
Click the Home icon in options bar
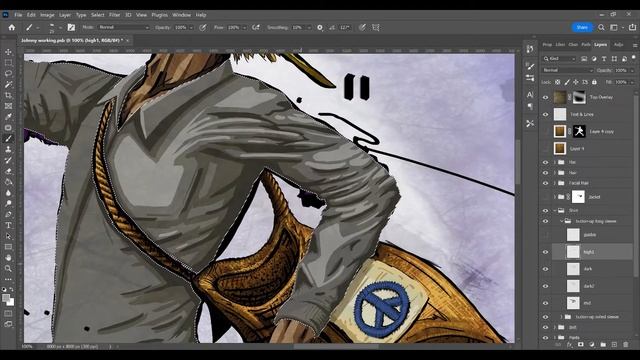click(x=12, y=27)
